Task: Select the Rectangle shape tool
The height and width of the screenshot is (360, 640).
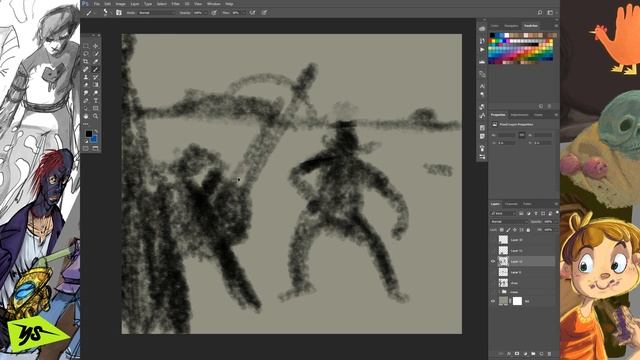Action: coord(96,108)
